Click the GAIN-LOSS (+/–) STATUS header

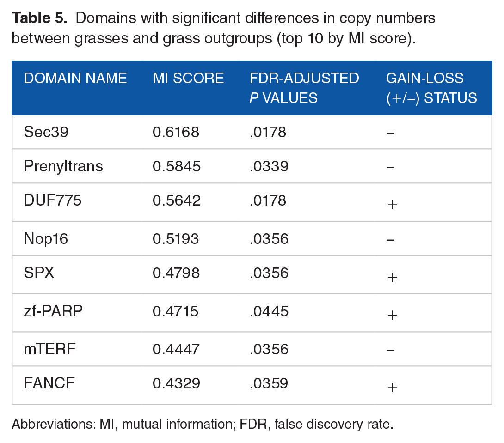click(431, 88)
